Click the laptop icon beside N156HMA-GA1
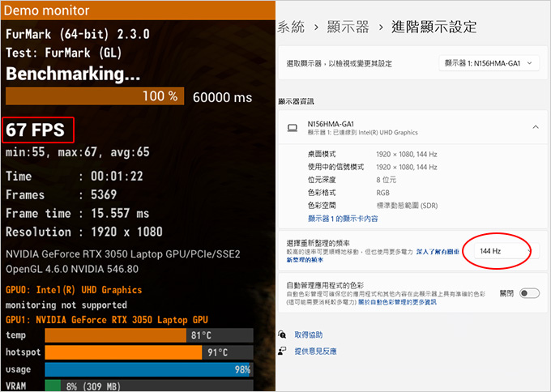Screen dimensions: 551x392 pyautogui.click(x=293, y=127)
